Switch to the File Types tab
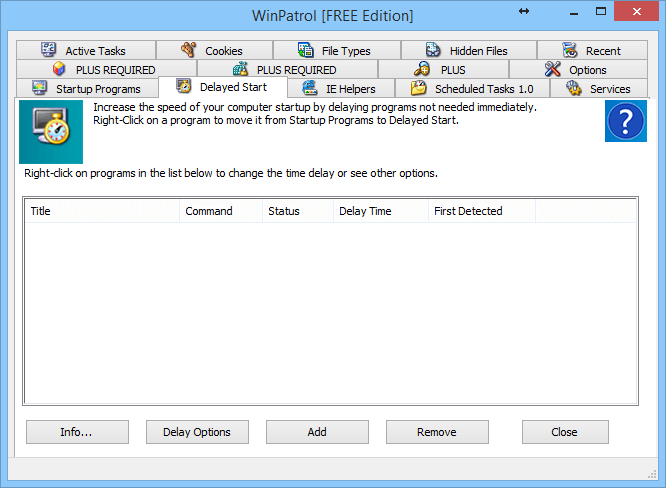Screen dimensions: 666x488 (337, 50)
